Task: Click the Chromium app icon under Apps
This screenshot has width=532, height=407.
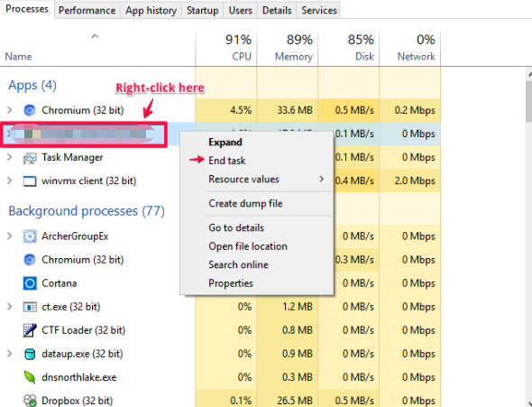Action: point(30,110)
